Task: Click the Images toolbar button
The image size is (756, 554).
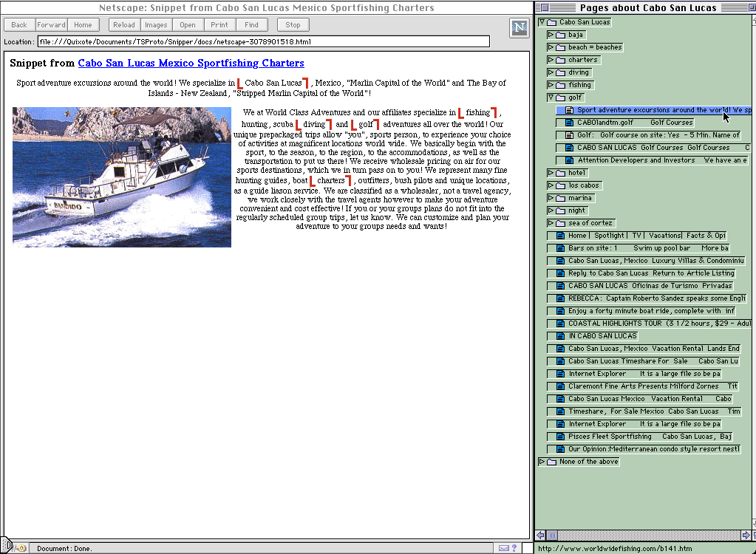Action: [156, 25]
